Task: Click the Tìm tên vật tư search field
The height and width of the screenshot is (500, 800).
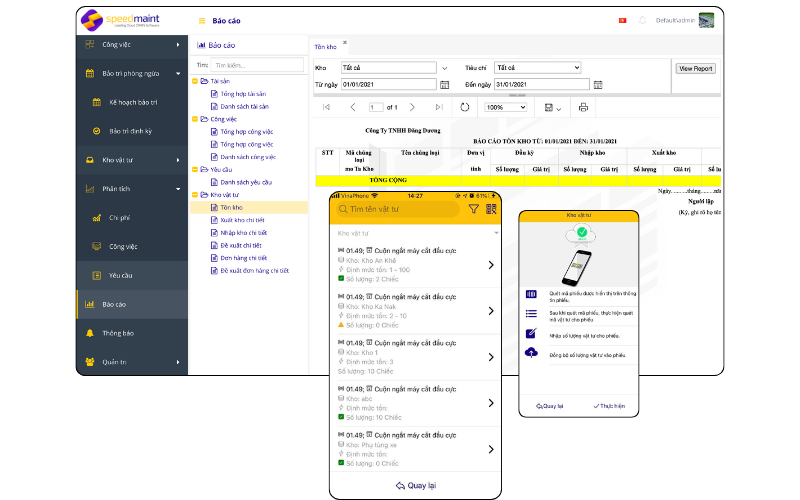Action: (400, 209)
